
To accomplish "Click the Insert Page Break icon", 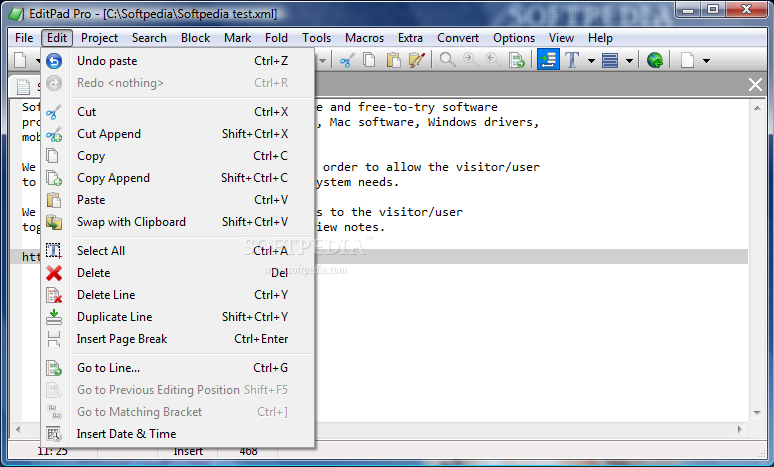I will click(x=54, y=339).
